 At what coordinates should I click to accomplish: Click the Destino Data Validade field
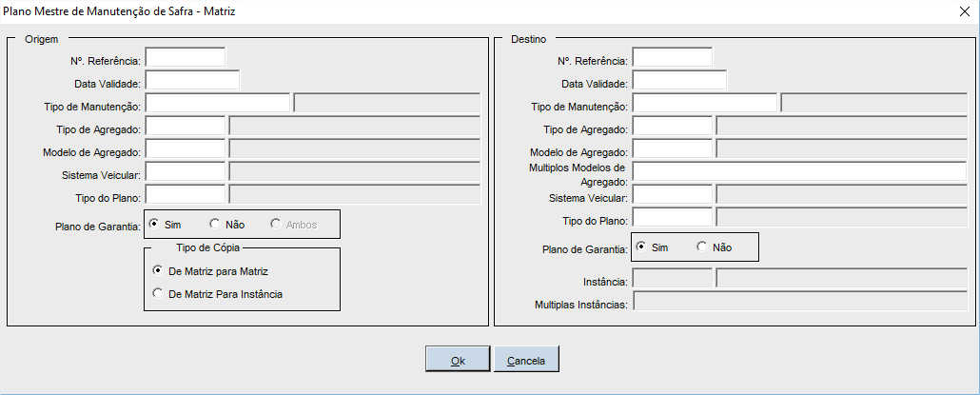coord(679,80)
